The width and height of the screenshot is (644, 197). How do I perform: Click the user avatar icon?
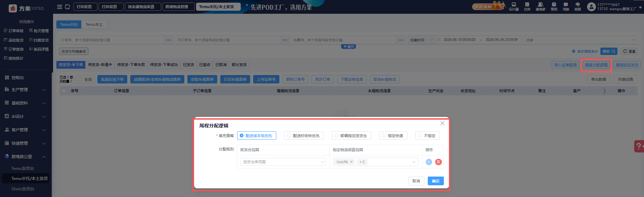click(591, 7)
